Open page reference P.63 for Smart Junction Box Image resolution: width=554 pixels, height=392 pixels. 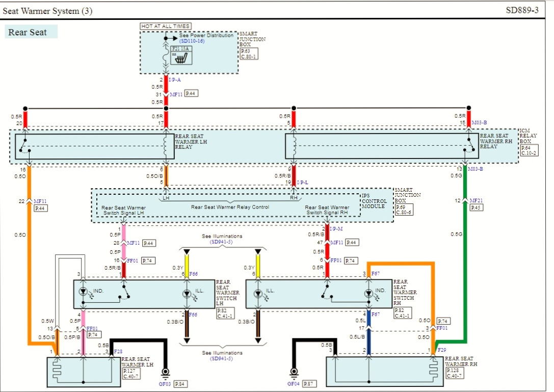pyautogui.click(x=246, y=51)
